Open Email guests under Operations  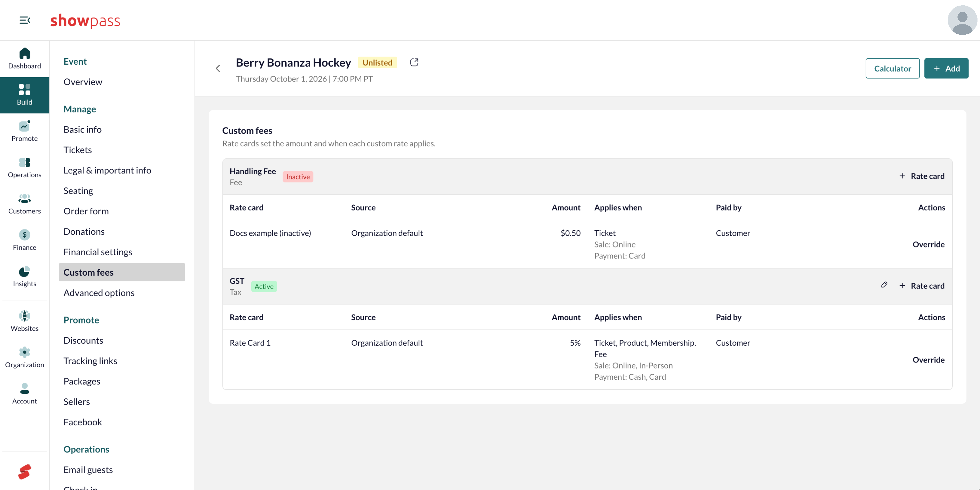pos(88,469)
